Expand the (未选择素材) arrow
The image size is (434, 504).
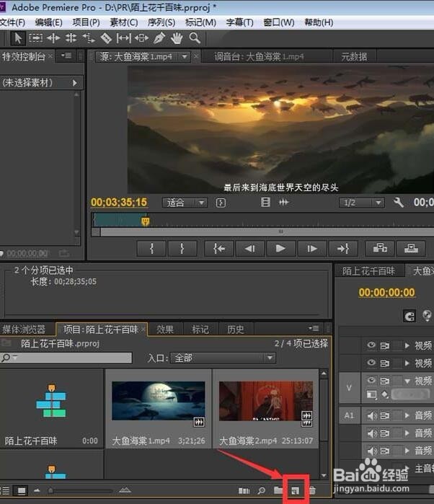74,83
